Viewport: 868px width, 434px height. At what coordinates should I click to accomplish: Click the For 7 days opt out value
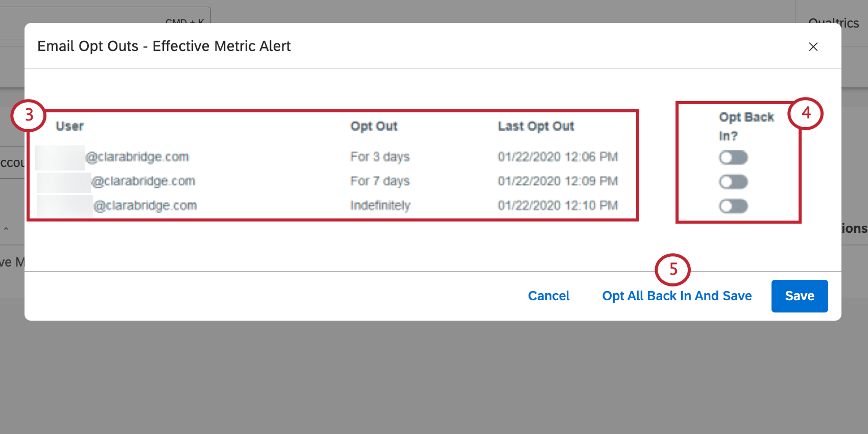point(380,181)
